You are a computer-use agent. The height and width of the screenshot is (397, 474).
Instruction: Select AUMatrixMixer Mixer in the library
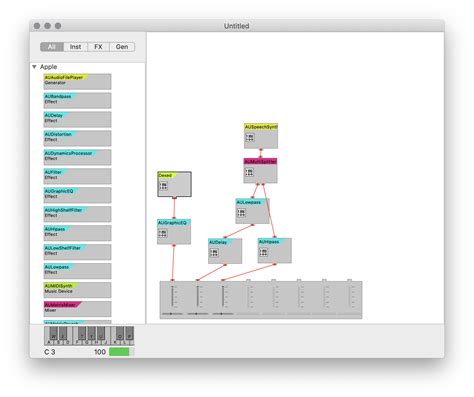tap(77, 309)
